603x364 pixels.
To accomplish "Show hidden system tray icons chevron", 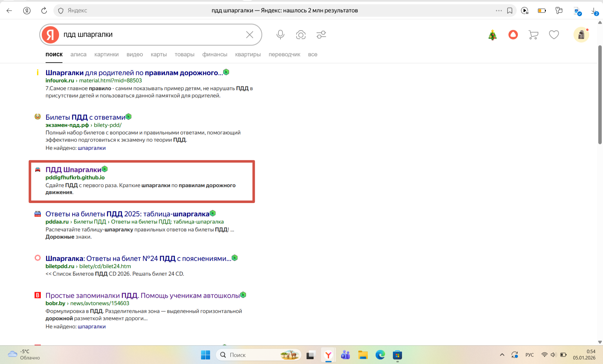I will point(502,355).
